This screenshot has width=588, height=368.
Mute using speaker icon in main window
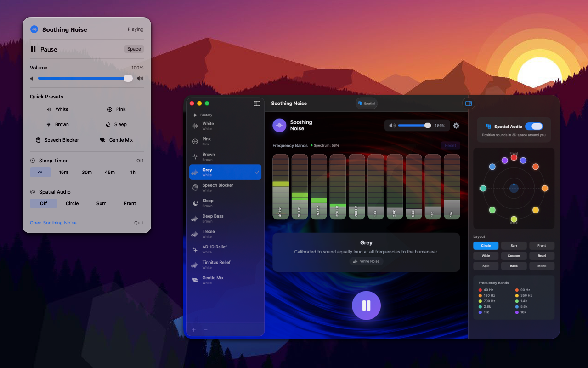[392, 126]
